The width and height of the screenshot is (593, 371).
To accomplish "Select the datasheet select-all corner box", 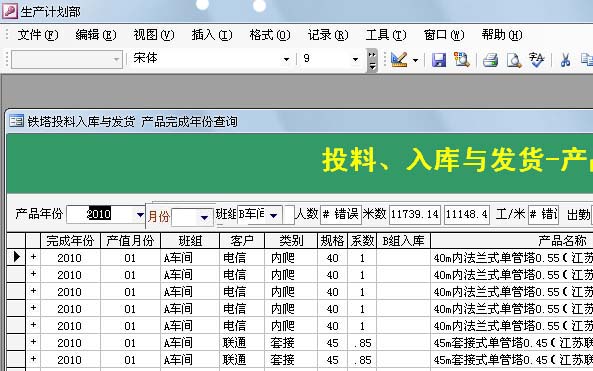I will click(16, 241).
